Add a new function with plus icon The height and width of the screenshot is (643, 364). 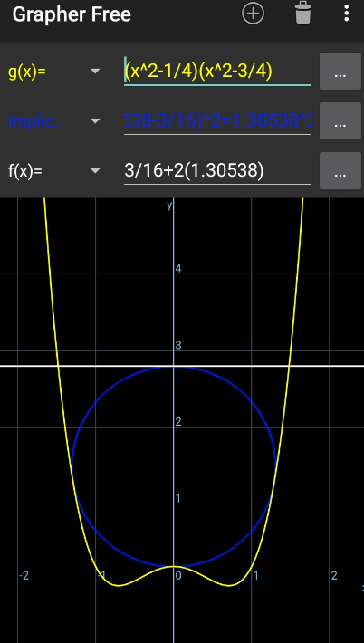pos(253,14)
